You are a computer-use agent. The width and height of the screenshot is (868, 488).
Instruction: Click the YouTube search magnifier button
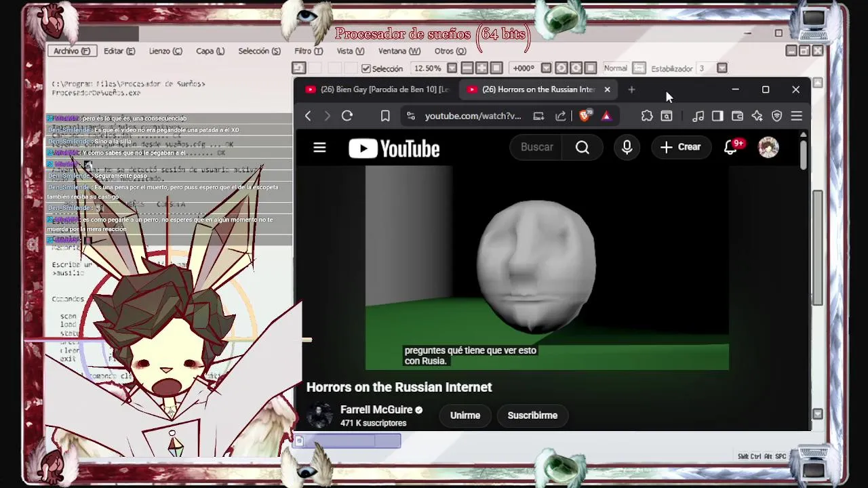[x=583, y=147]
